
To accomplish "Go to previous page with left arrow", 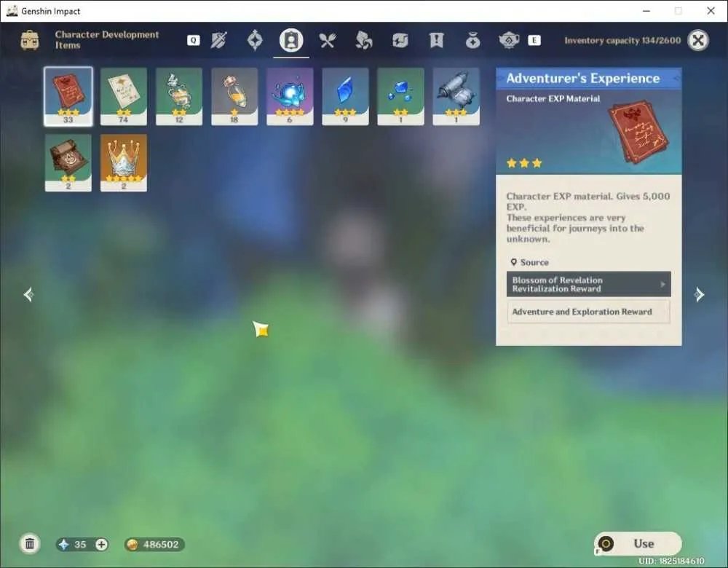I will click(x=29, y=294).
